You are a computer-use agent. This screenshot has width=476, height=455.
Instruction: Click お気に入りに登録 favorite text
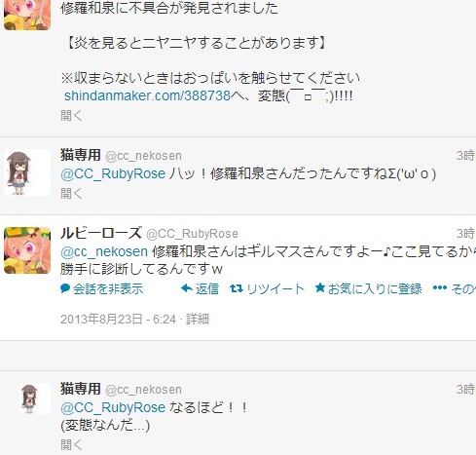point(375,288)
